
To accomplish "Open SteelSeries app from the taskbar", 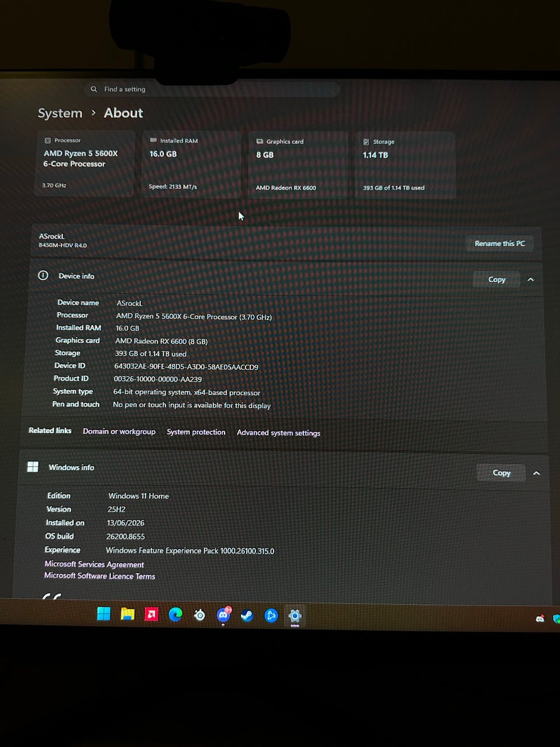I will [199, 615].
